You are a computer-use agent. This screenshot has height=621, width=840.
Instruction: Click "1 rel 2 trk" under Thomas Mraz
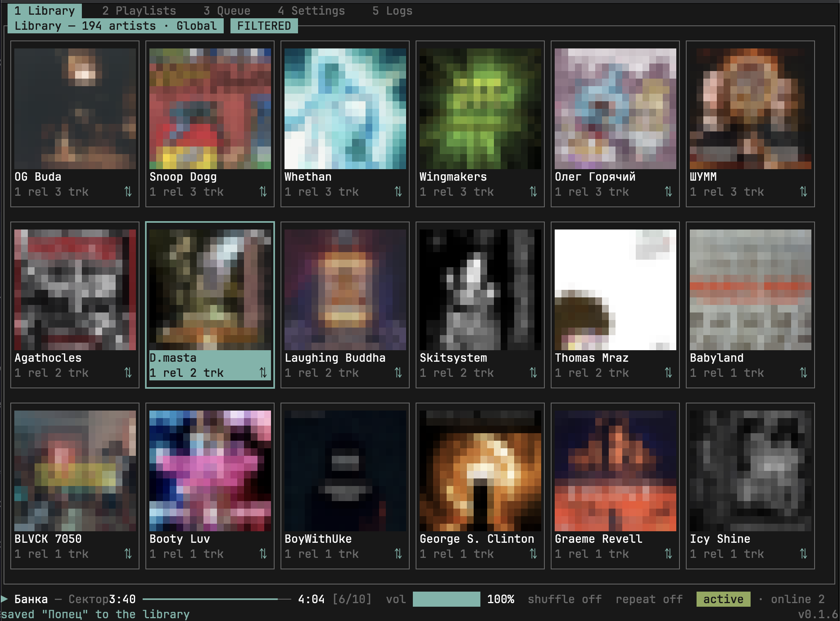coord(592,373)
